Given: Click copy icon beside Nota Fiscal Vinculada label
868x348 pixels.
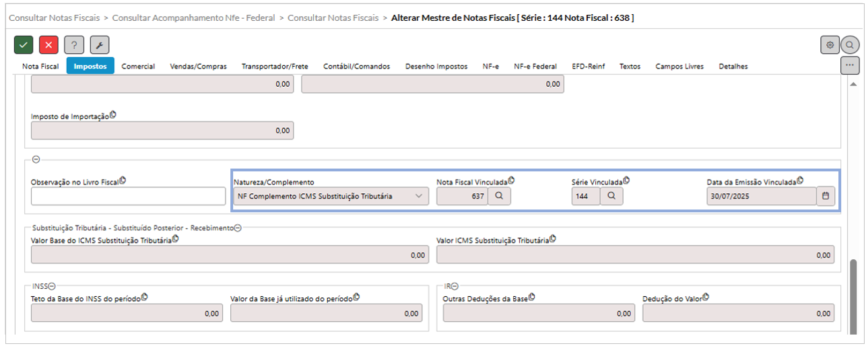Looking at the screenshot, I should tap(512, 180).
